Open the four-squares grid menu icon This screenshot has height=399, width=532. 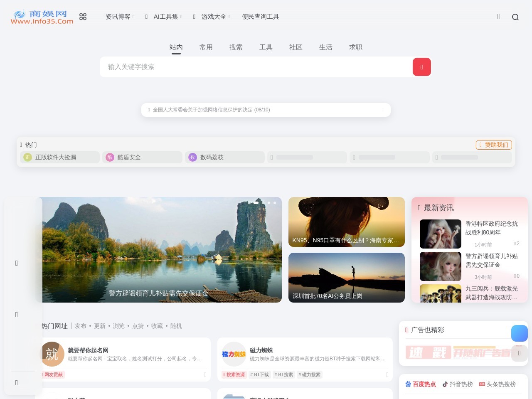[x=83, y=17]
